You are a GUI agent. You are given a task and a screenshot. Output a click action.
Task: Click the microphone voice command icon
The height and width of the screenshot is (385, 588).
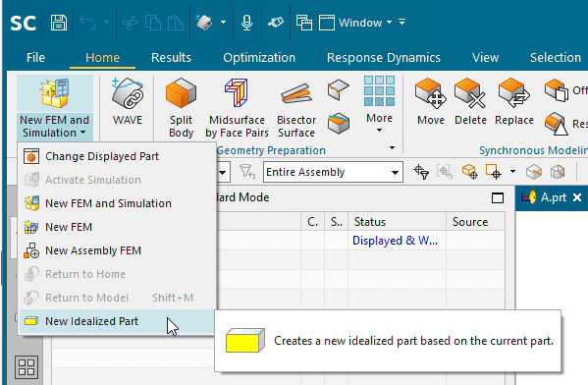point(246,23)
